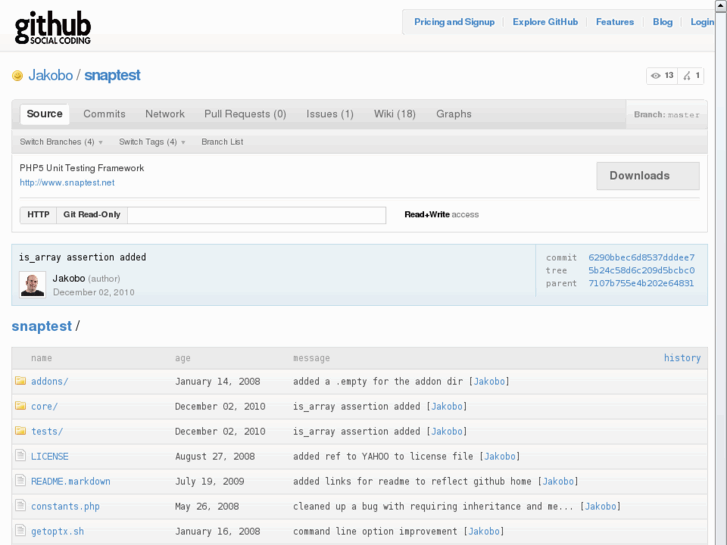Open commit hash 6290bbec6d8537dddee7
This screenshot has height=545, width=727.
tap(642, 257)
